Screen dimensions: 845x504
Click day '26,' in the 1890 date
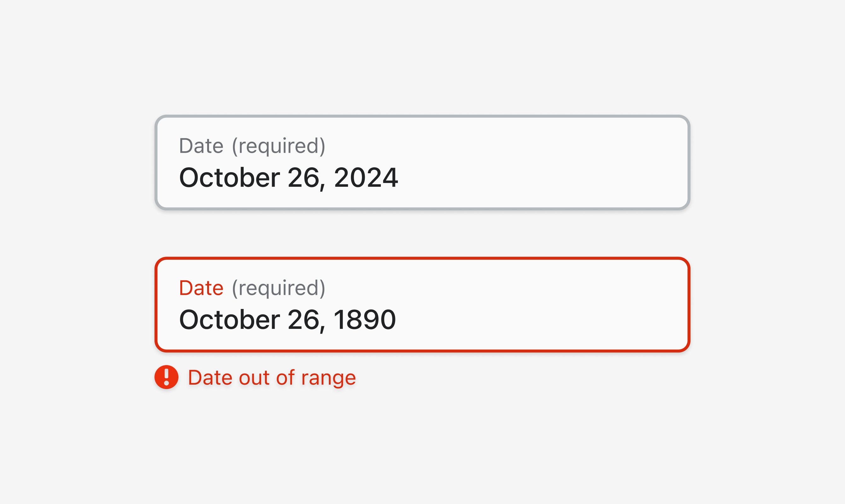coord(306,321)
